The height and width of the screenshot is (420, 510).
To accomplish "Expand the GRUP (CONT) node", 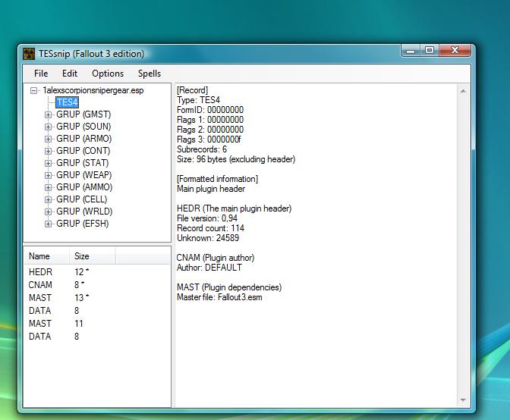I will 48,151.
